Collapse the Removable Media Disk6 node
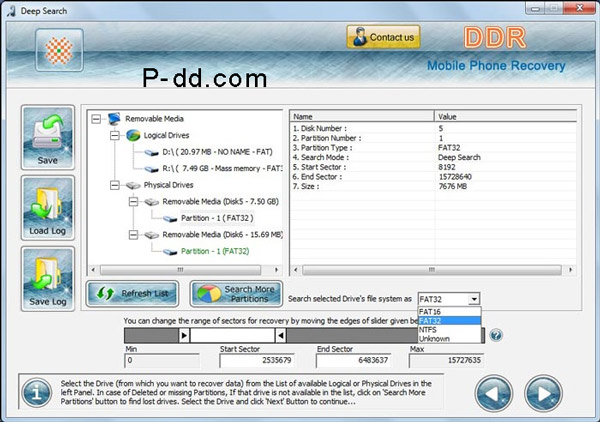This screenshot has width=600, height=422. click(x=133, y=235)
